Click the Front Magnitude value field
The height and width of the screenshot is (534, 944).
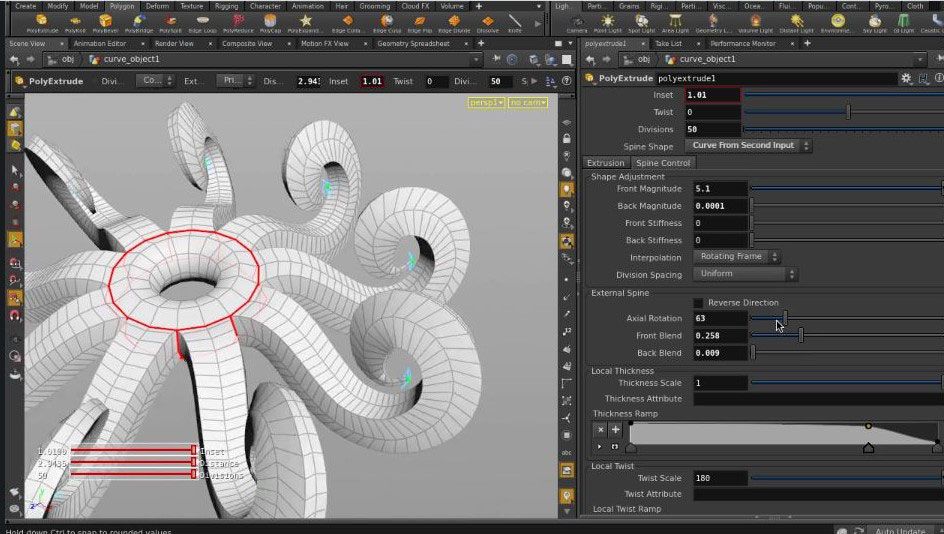(x=720, y=188)
